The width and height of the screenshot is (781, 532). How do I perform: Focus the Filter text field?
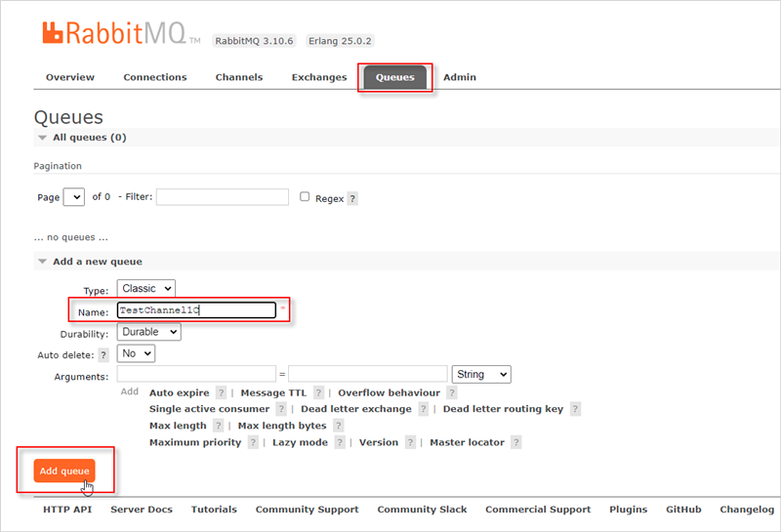pyautogui.click(x=223, y=197)
